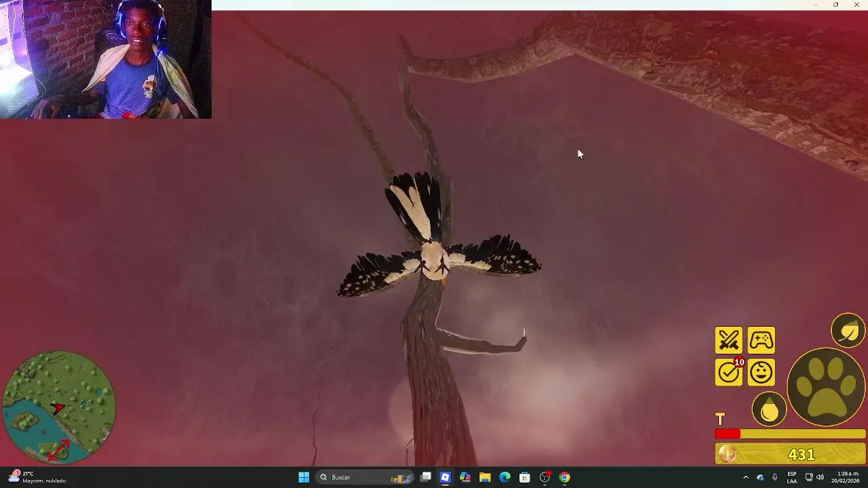Minimize the game window
Screen dimensions: 868x488
816,5
